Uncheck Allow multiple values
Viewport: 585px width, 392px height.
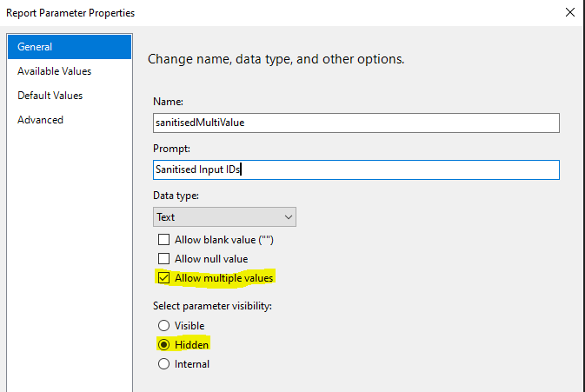pos(163,278)
